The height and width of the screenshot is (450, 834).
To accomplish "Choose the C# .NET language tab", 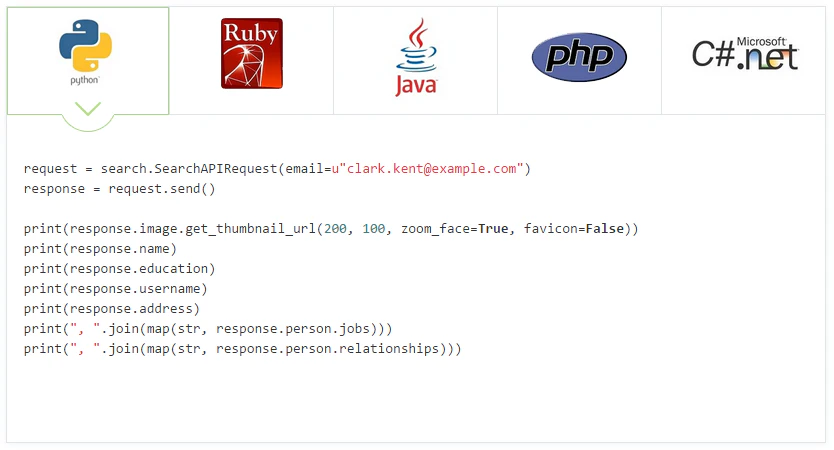I will pos(744,61).
